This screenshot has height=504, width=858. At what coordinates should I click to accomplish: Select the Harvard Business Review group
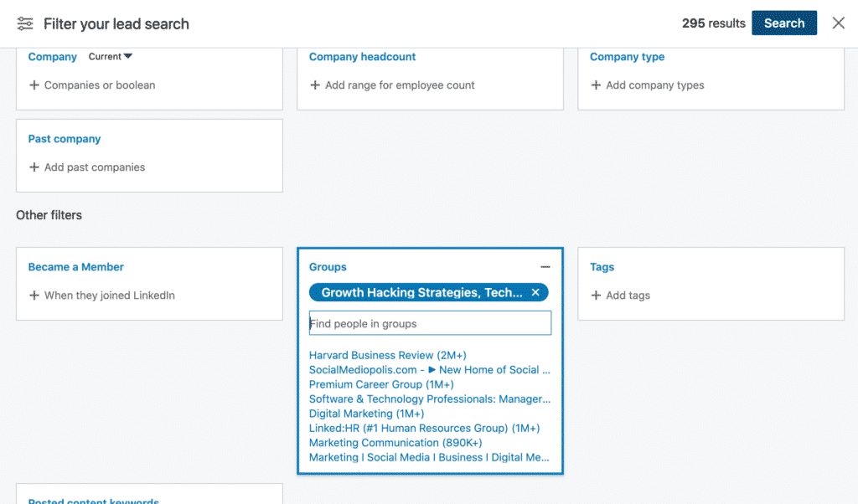point(386,355)
